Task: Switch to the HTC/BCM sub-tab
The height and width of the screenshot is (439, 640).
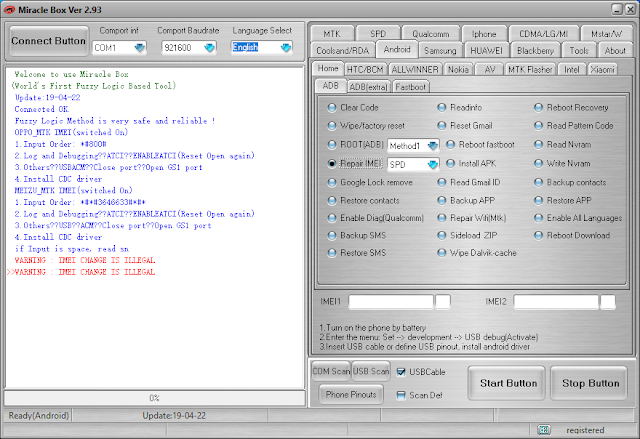Action: click(x=365, y=70)
